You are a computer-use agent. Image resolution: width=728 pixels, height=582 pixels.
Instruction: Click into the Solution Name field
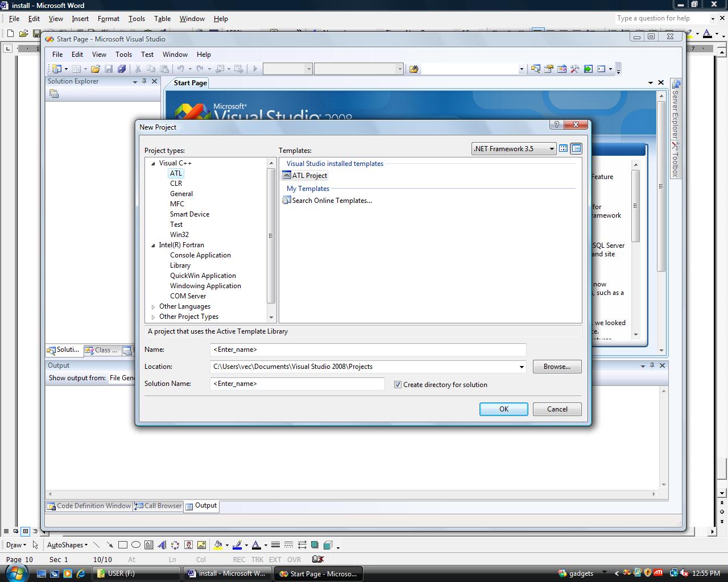click(297, 384)
